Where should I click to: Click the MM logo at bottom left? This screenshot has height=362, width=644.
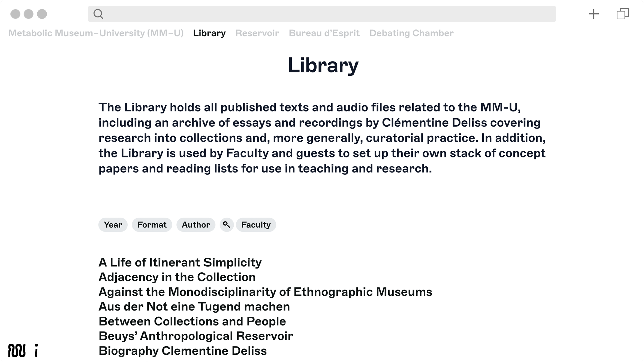coord(17,350)
